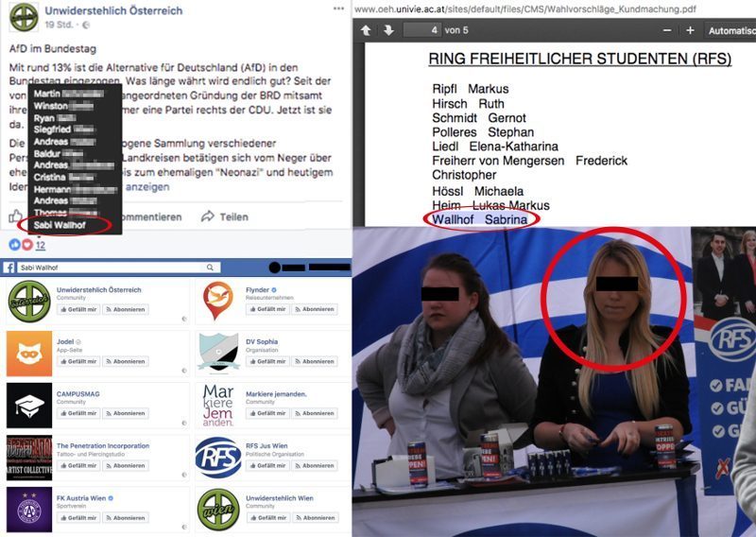Open the DV Sophia page name link

[x=262, y=341]
